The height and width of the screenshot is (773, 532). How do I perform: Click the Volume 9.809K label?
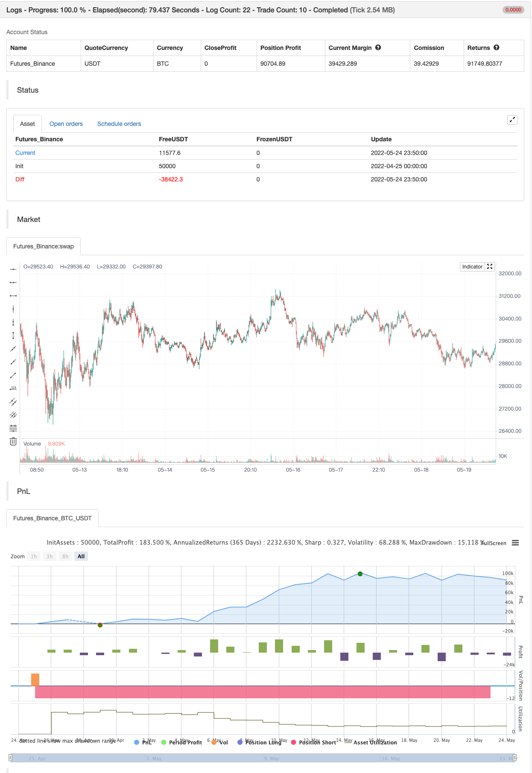point(44,443)
